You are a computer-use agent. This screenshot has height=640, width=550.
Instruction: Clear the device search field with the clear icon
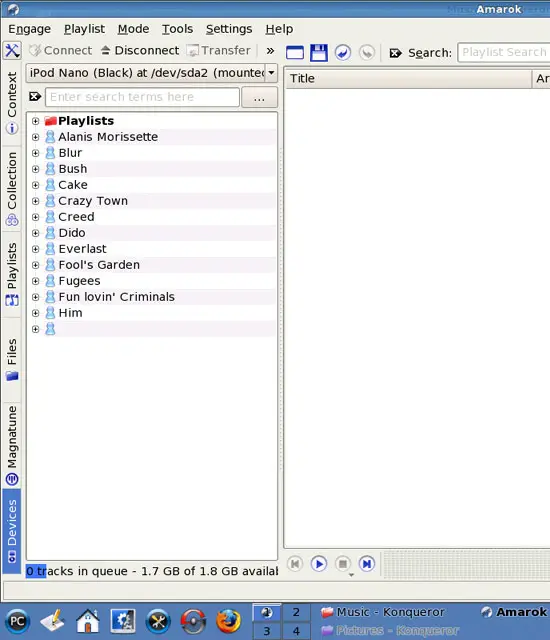(x=35, y=97)
